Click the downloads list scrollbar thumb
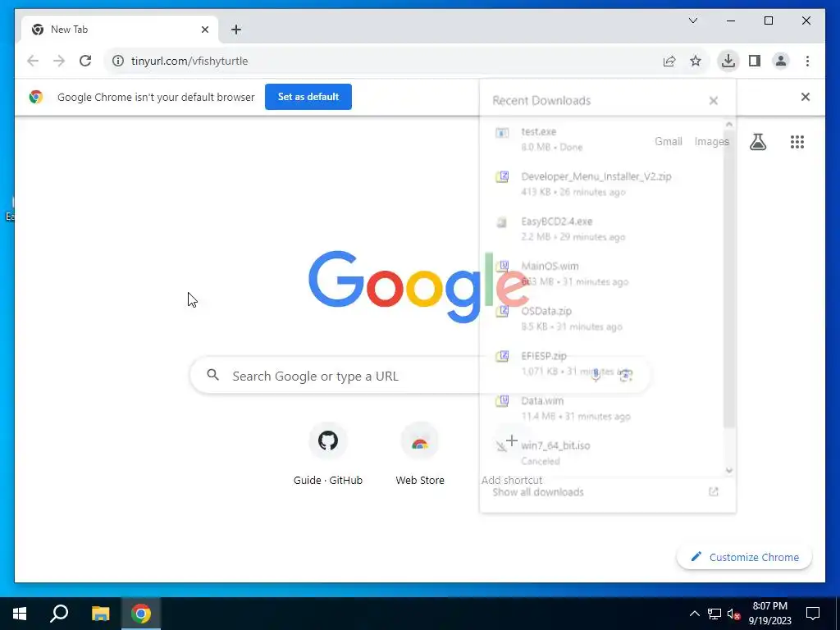 click(x=728, y=279)
